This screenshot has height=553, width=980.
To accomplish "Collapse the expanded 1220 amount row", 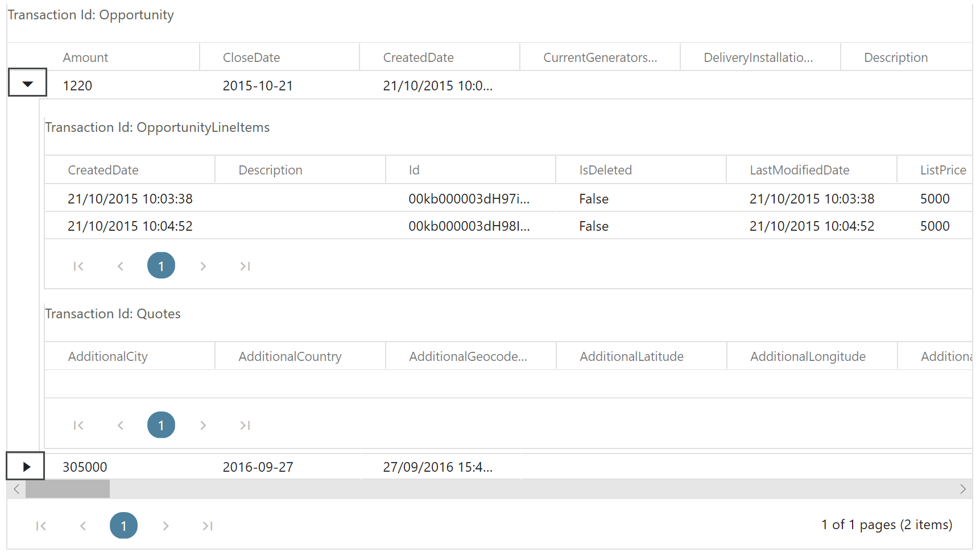I will [27, 84].
